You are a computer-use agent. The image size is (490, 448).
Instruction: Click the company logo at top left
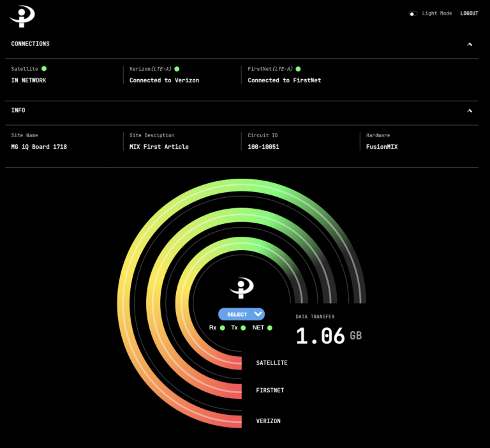(x=22, y=16)
